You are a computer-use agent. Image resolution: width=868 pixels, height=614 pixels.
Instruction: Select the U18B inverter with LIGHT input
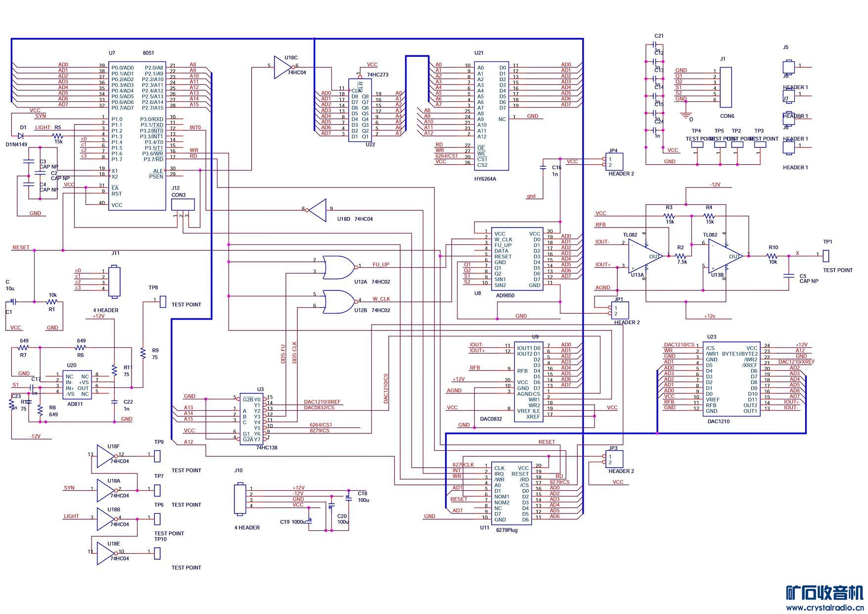(106, 519)
